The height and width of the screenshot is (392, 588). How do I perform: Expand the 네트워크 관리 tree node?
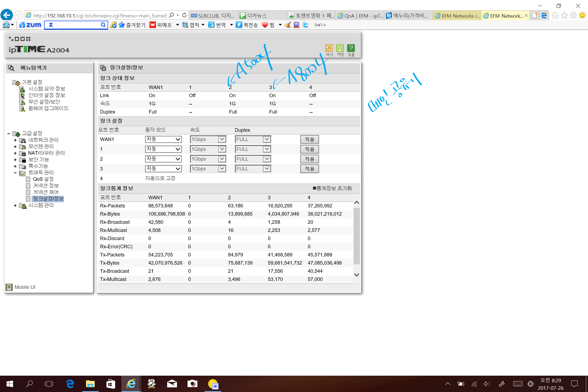(x=15, y=140)
